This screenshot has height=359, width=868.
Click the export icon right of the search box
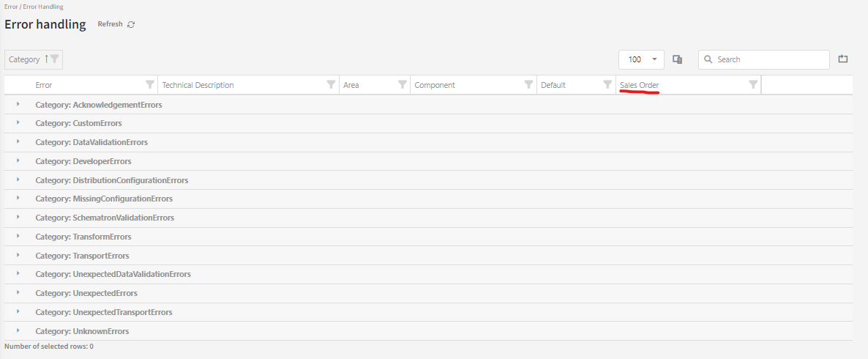[x=842, y=59]
